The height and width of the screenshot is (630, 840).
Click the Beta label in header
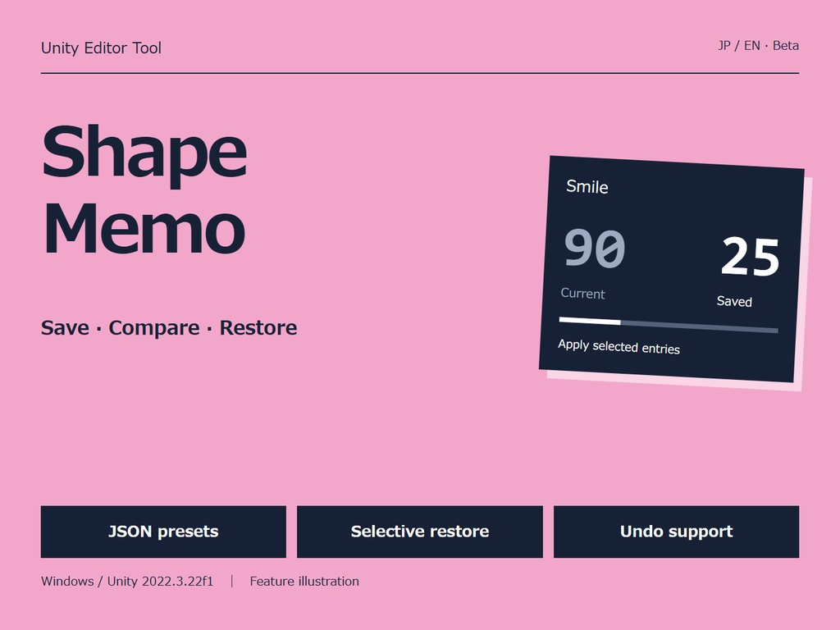pyautogui.click(x=786, y=46)
